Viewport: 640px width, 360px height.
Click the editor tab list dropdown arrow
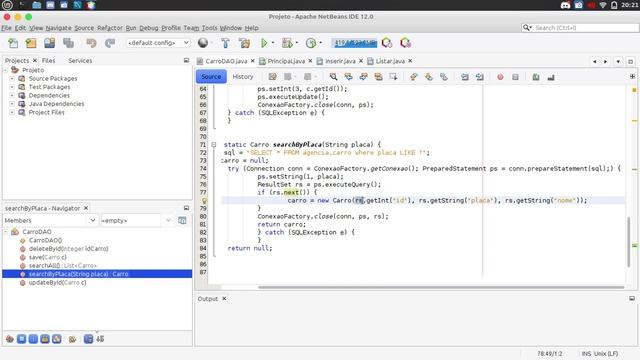point(618,61)
